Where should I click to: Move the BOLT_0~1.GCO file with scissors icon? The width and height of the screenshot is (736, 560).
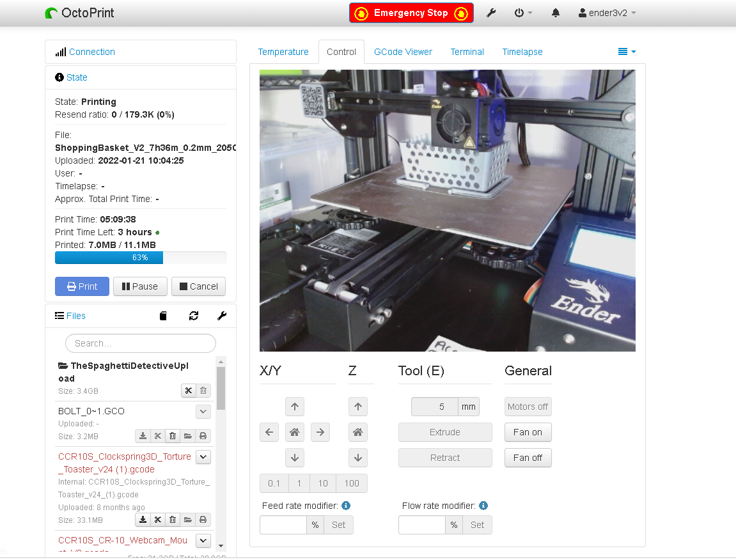[158, 436]
